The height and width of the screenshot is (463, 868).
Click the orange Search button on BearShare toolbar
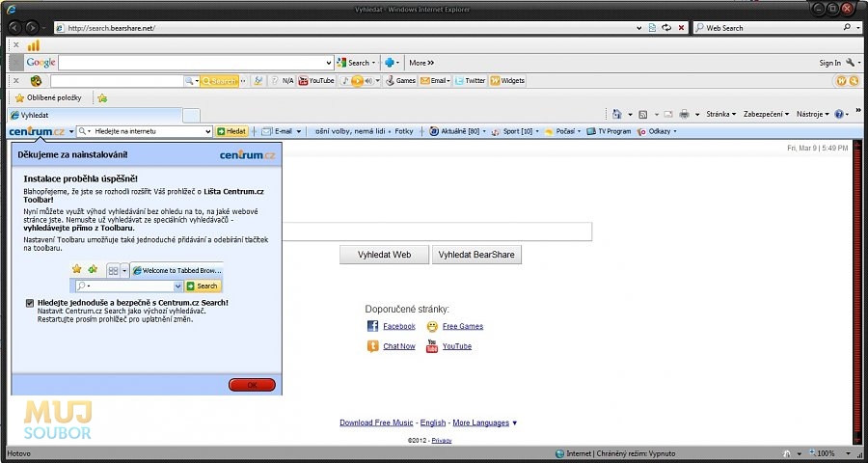(219, 81)
